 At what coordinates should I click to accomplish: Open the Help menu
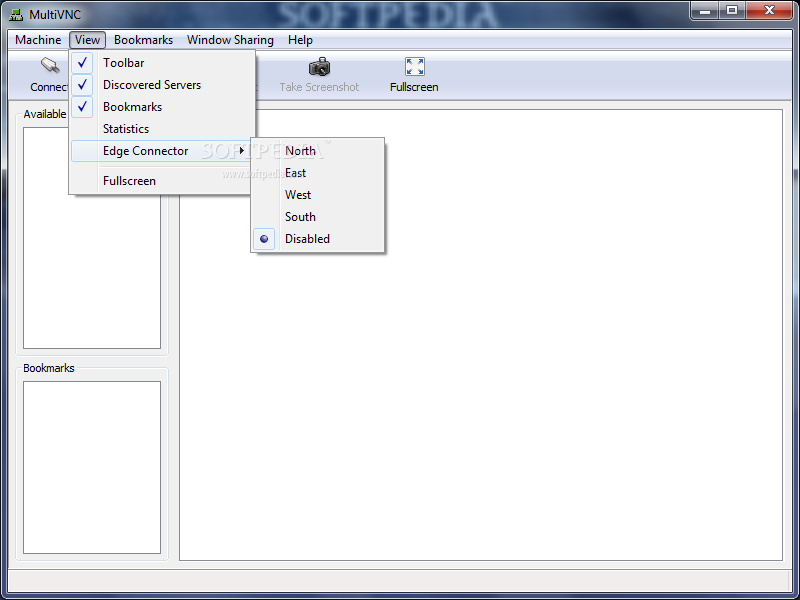(x=300, y=40)
